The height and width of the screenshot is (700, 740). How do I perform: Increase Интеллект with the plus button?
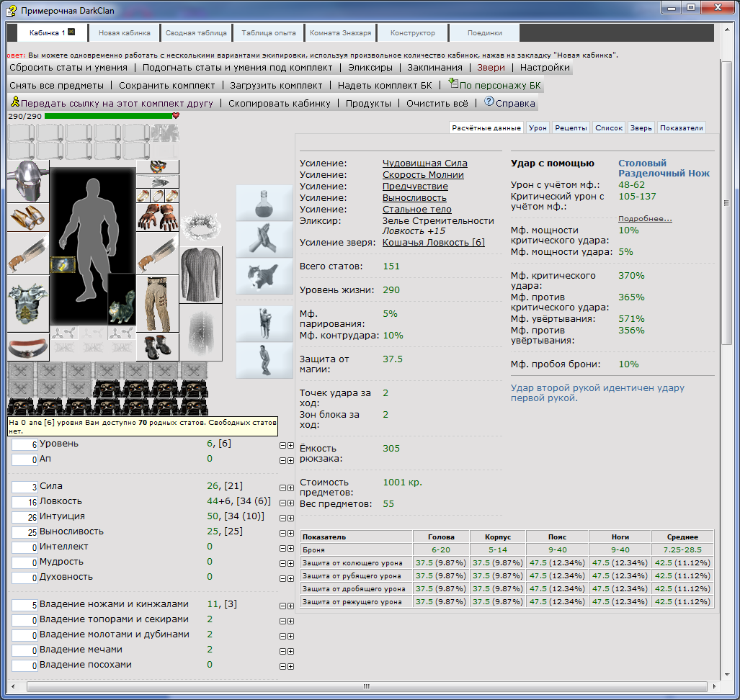(x=290, y=548)
